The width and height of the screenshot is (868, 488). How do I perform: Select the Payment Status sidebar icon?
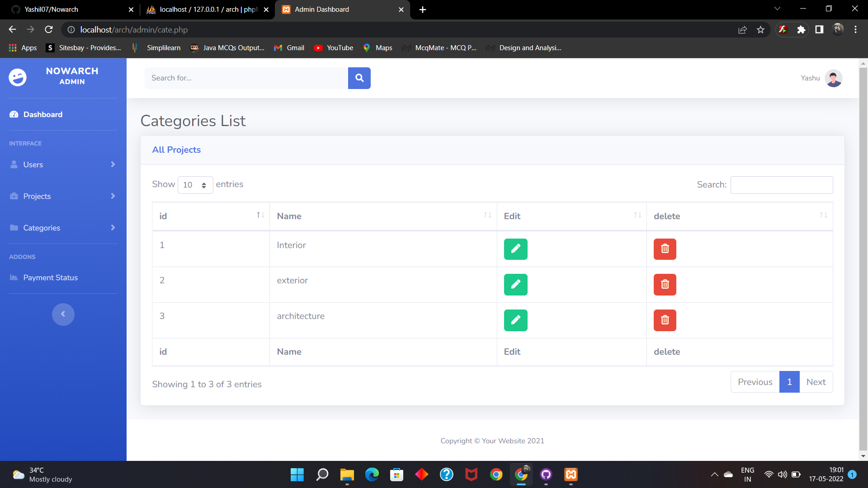[14, 277]
